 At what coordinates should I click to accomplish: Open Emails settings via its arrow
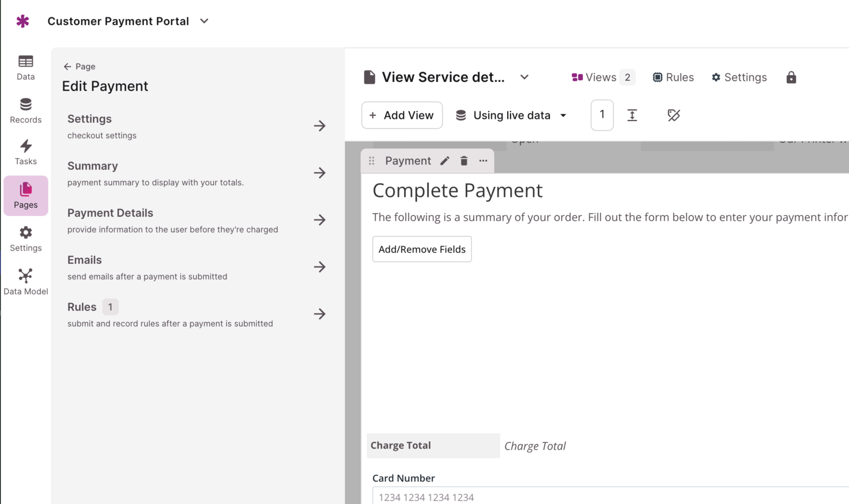320,266
